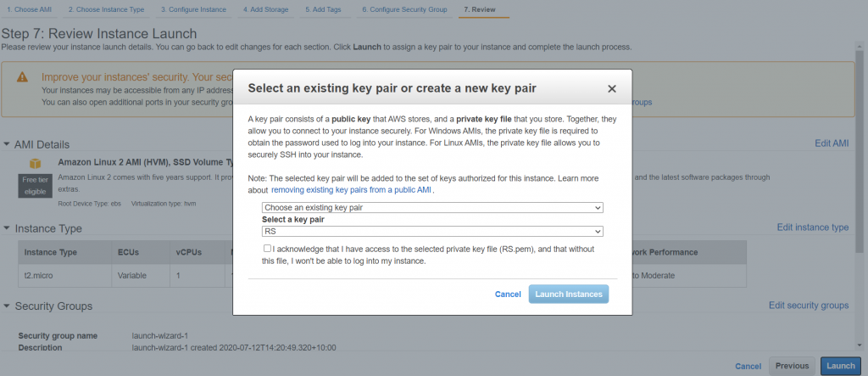This screenshot has height=376, width=868.
Task: Expand the 'RS' key pair dropdown
Action: (431, 231)
